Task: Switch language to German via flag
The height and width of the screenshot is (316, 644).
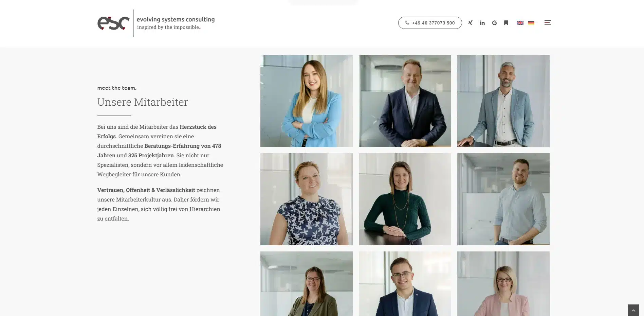Action: pyautogui.click(x=531, y=23)
